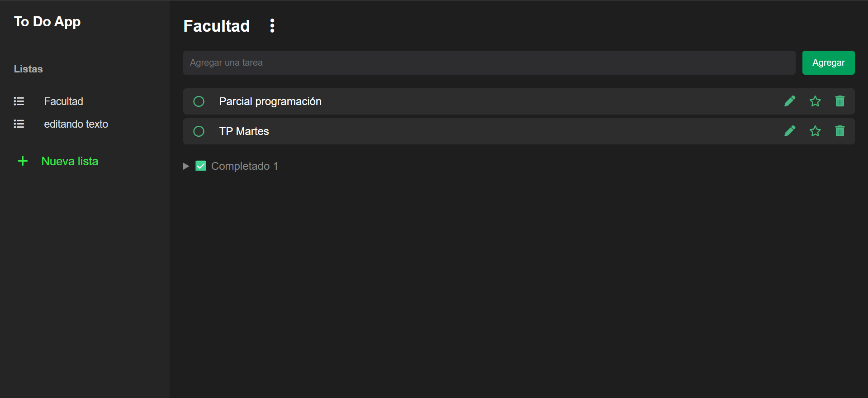This screenshot has height=398, width=868.
Task: Open the Facultad list in the sidebar
Action: coord(63,101)
